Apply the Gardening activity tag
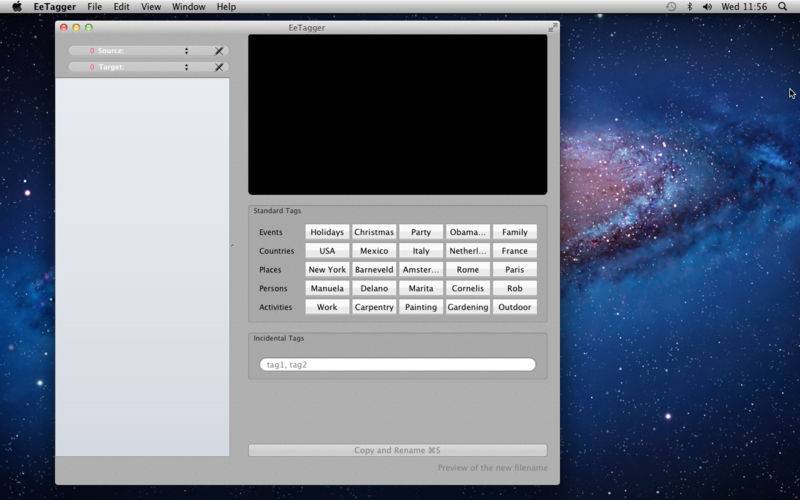 click(468, 307)
